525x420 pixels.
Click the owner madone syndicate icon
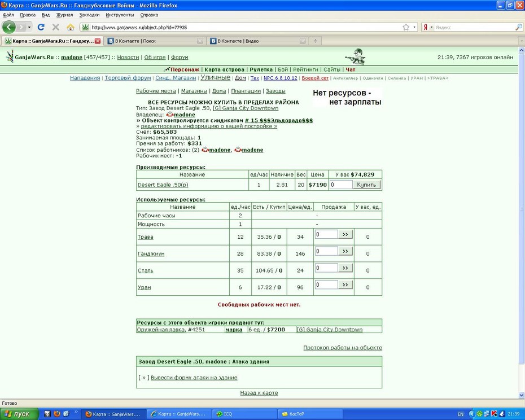(170, 115)
